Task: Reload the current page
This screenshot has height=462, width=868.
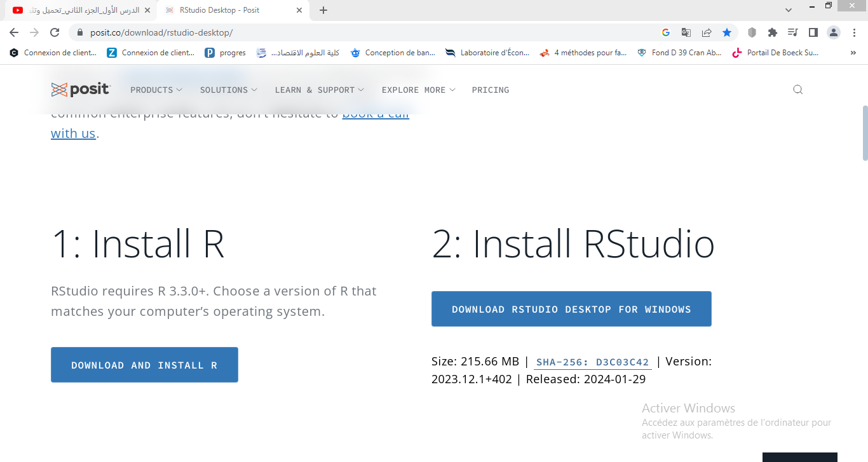Action: pos(55,32)
